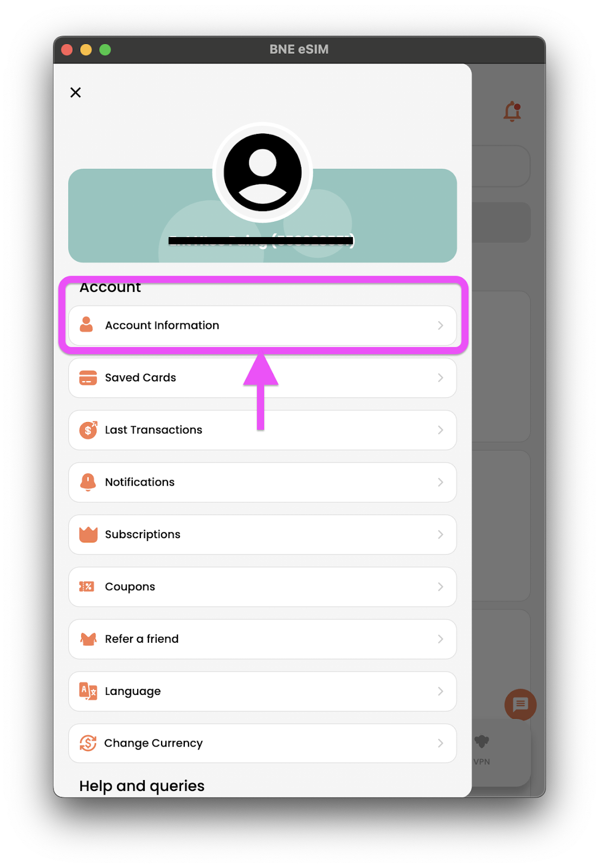Open the Language settings row
The image size is (599, 868).
[262, 691]
